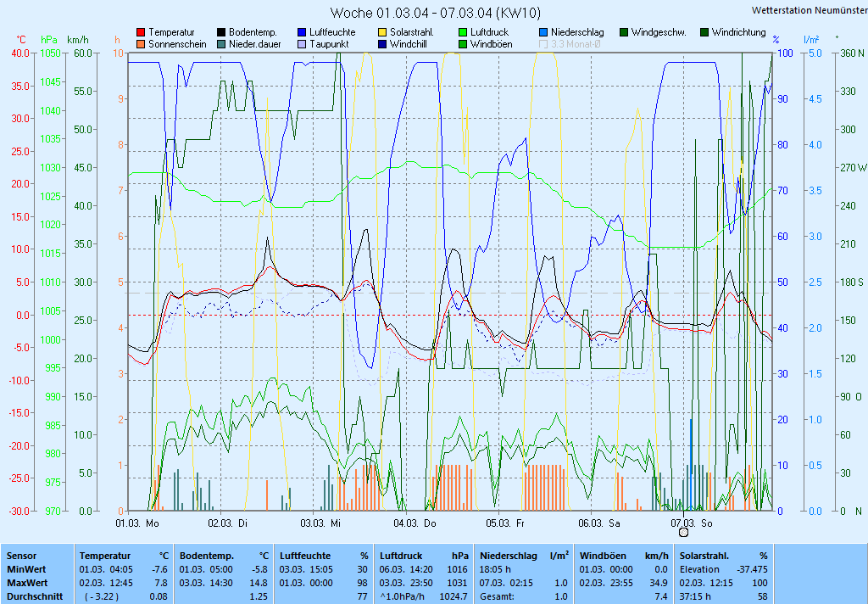This screenshot has width=868, height=604.
Task: Click the blue Niederschlag legend swatch
Action: 543,33
